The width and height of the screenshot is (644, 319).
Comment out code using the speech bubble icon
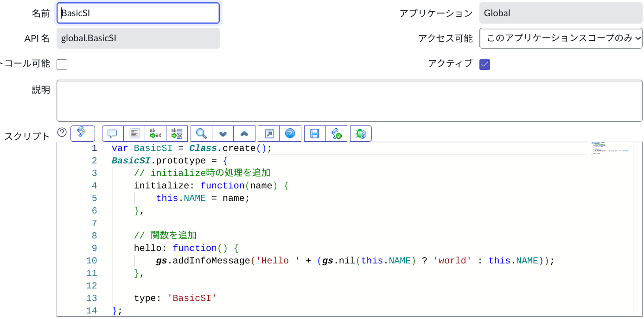pos(111,133)
